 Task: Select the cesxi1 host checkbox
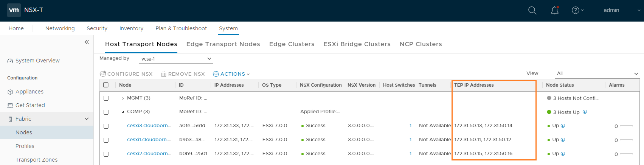pyautogui.click(x=106, y=140)
